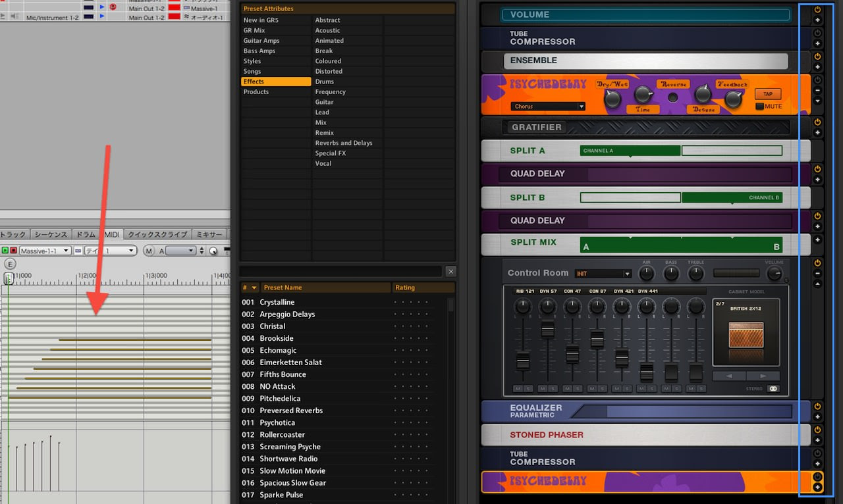This screenshot has height=504, width=843.
Task: Power off the Quad Delay below Split B
Action: (x=817, y=216)
